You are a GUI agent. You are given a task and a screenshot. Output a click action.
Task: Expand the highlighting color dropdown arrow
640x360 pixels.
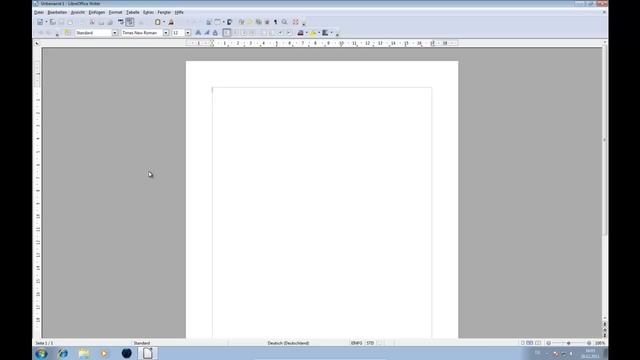tap(319, 33)
